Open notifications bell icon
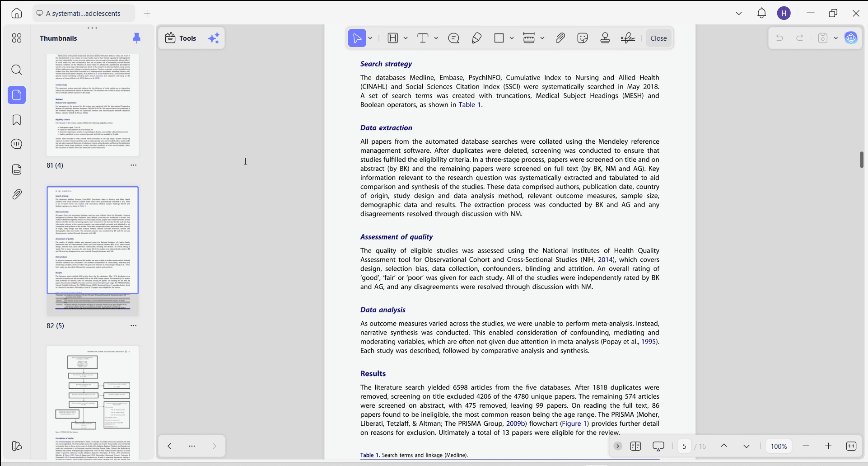This screenshot has width=868, height=466. 761,13
